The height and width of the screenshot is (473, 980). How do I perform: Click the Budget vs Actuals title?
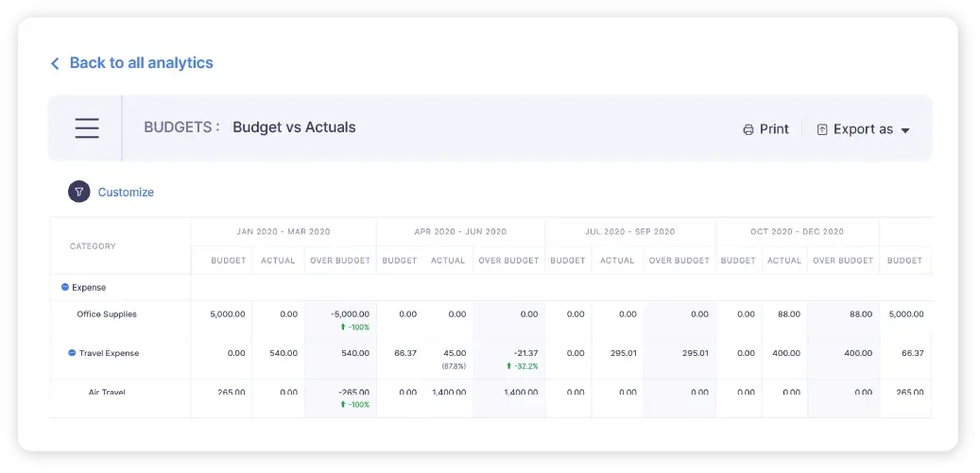click(x=294, y=127)
